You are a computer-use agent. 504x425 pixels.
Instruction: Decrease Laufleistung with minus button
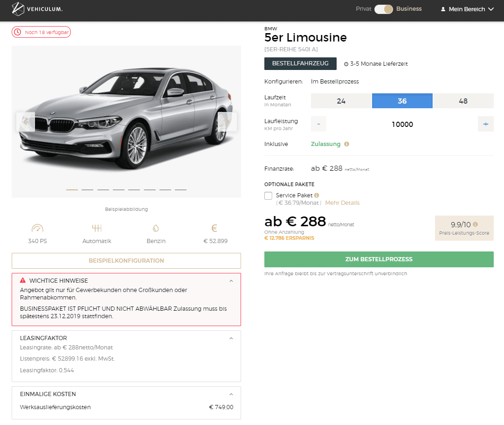pyautogui.click(x=318, y=124)
